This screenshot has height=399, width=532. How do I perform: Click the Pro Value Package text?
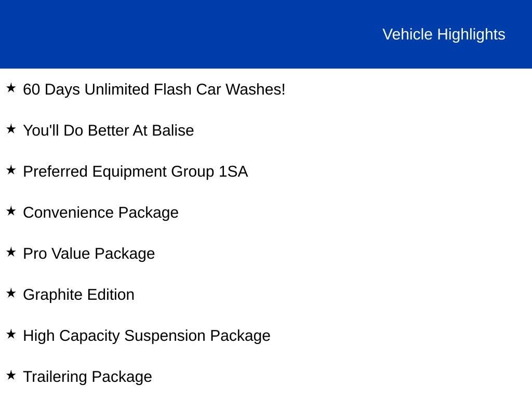point(89,254)
